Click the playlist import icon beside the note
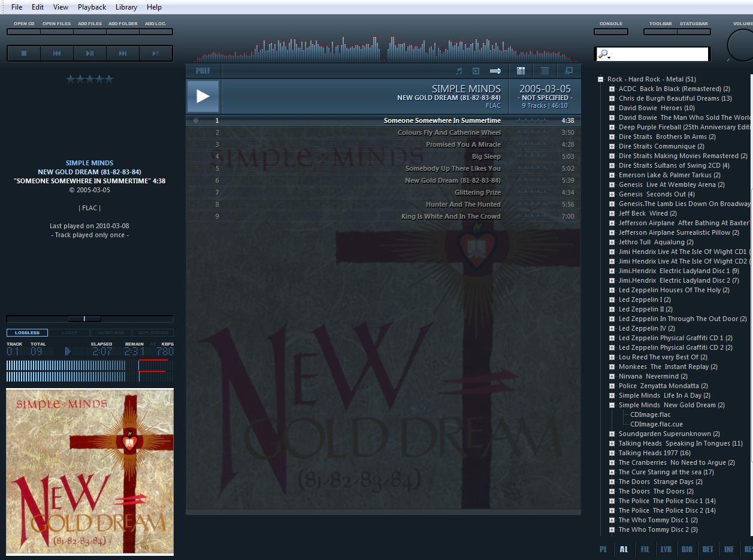 coord(476,71)
